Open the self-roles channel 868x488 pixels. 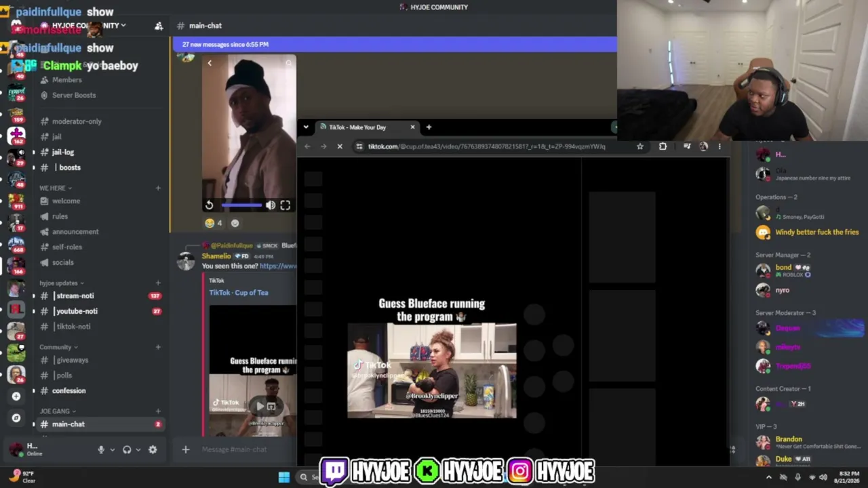tap(67, 247)
